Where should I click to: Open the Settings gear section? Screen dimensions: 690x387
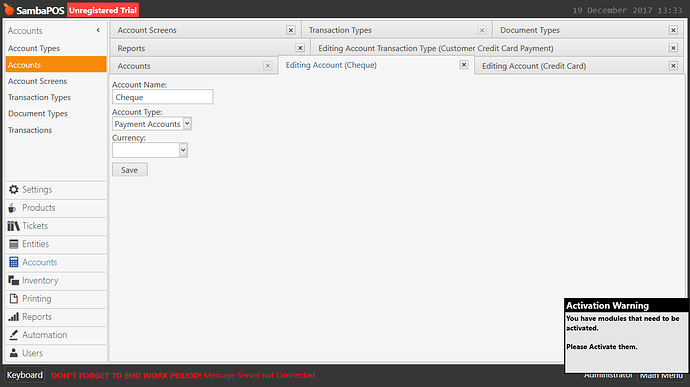click(x=14, y=189)
